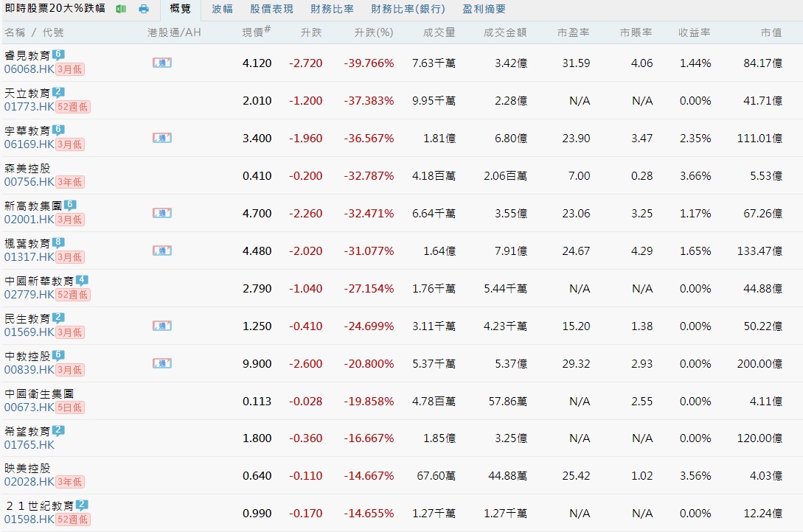Click the 52週低 tag on 01773.HK
This screenshot has width=803, height=532.
(x=73, y=107)
